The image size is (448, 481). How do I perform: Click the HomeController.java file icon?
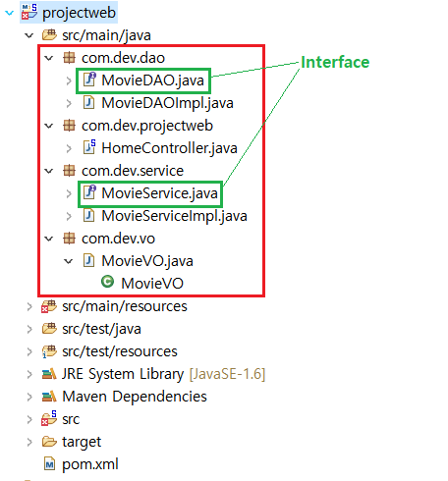click(89, 147)
